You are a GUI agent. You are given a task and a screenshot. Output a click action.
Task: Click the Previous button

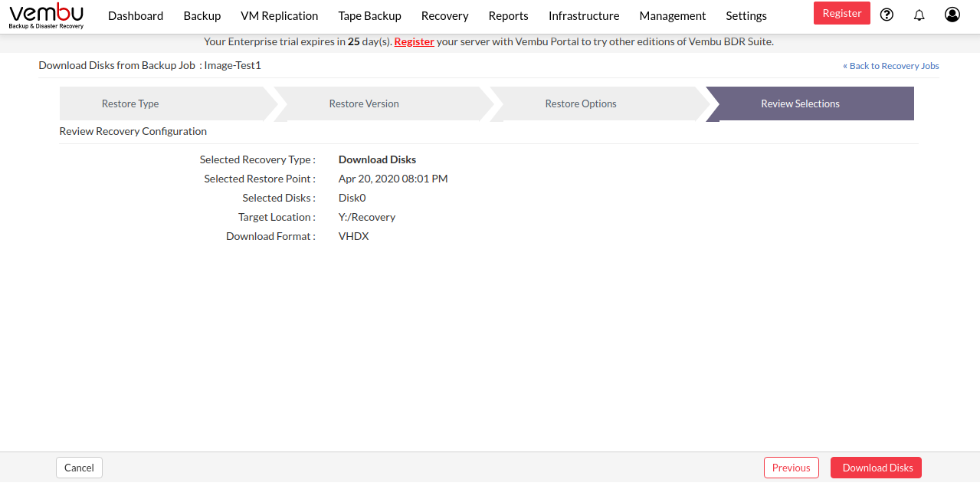792,468
